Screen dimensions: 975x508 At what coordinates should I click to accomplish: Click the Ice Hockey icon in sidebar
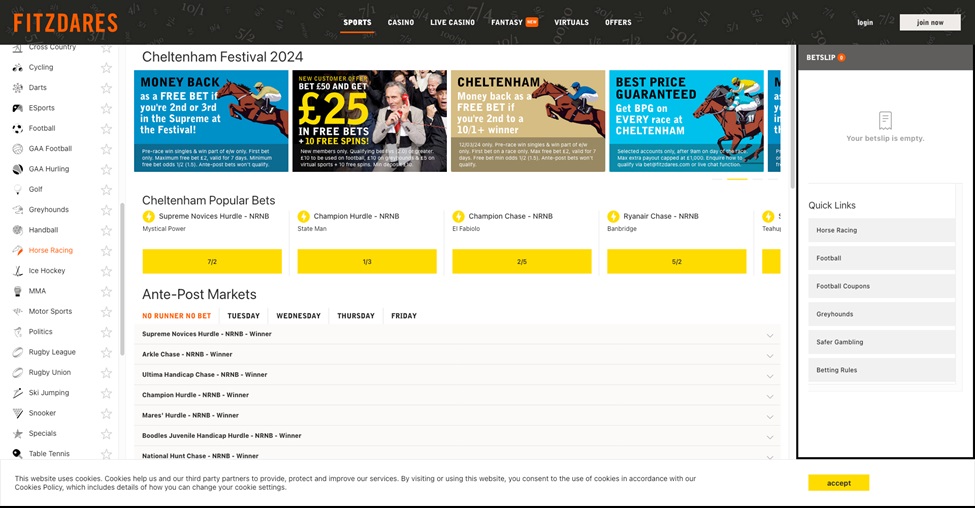[x=18, y=271]
